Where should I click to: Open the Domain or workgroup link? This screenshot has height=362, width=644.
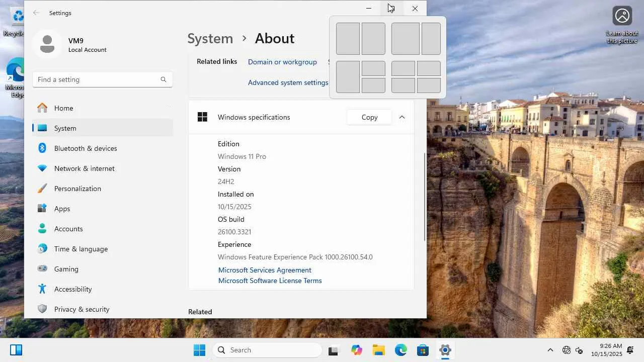pos(282,62)
